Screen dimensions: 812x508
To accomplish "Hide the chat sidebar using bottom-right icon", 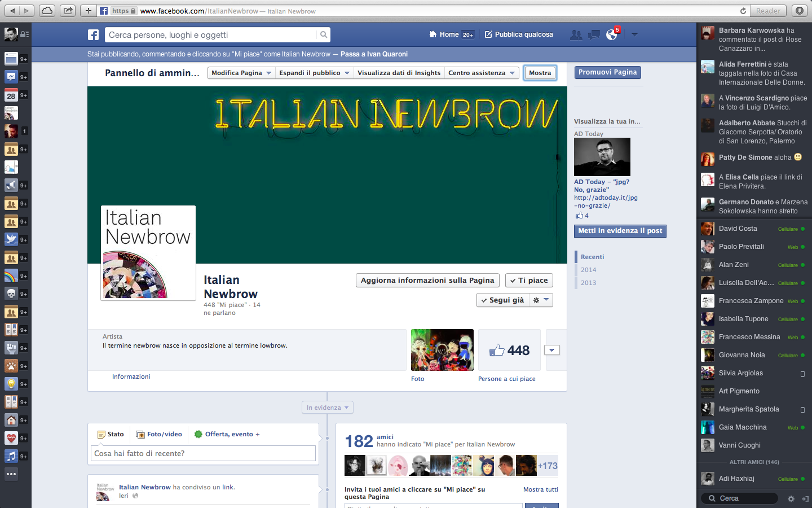I will pyautogui.click(x=805, y=499).
